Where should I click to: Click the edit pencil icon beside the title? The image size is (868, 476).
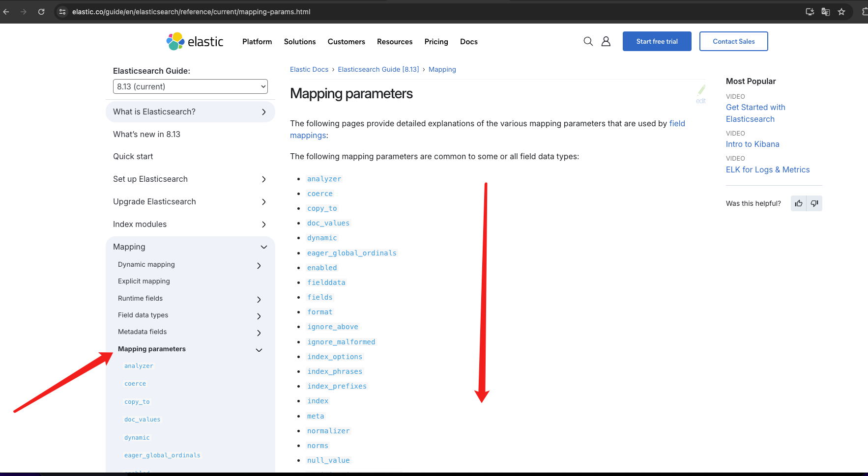[x=701, y=94]
